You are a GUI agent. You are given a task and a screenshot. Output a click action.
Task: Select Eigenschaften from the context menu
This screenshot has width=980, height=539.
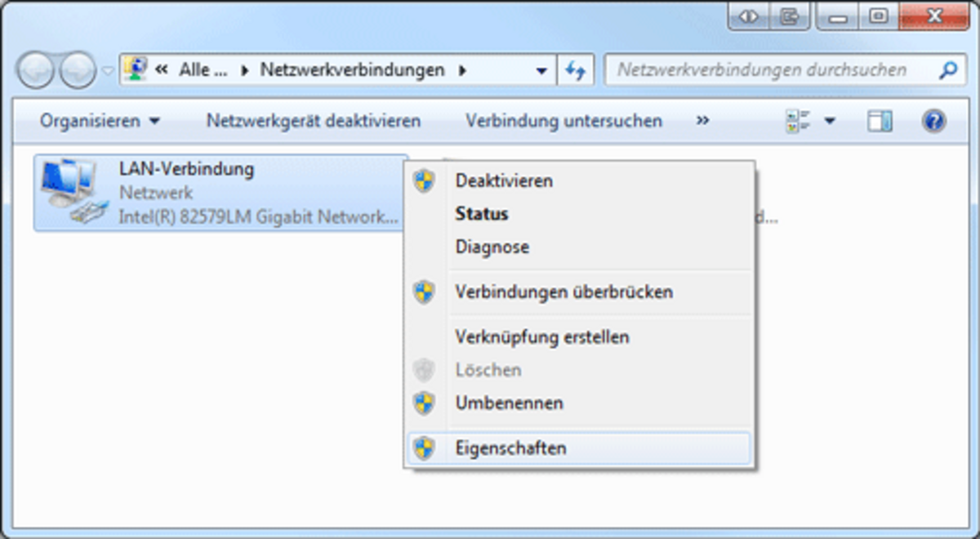point(510,448)
